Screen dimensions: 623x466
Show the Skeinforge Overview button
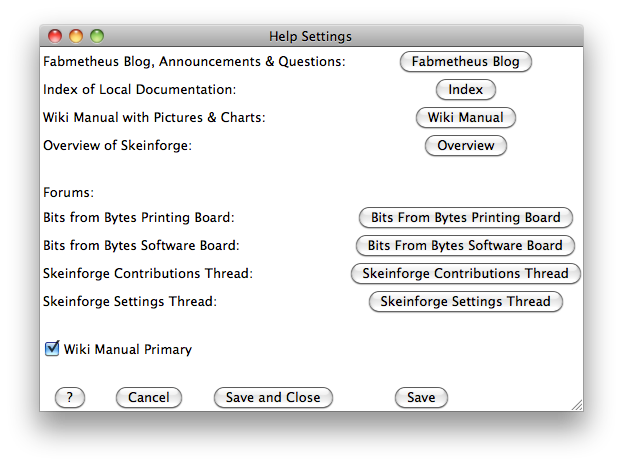pyautogui.click(x=466, y=145)
